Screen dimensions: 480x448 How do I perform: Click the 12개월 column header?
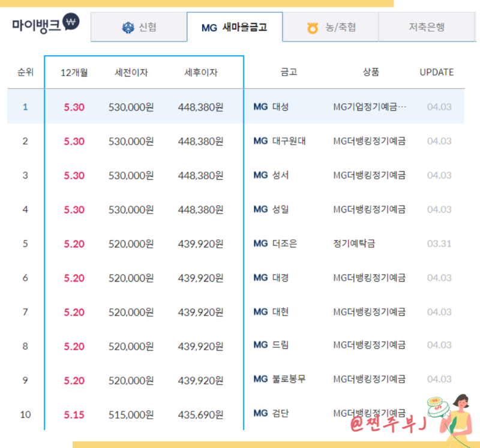coord(74,73)
